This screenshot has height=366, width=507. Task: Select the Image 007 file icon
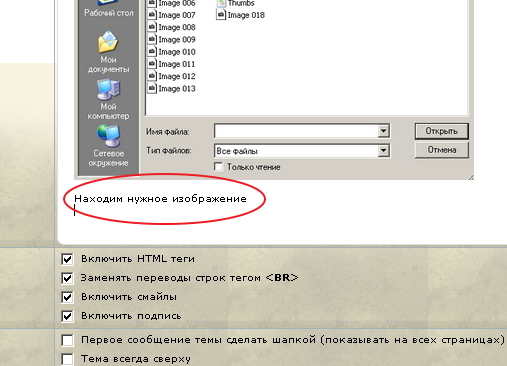[x=152, y=15]
